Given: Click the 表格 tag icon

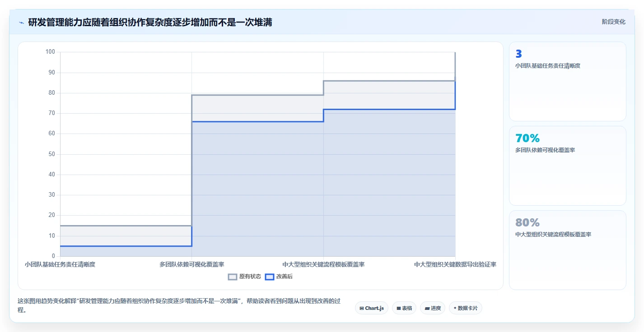Looking at the screenshot, I should 399,309.
